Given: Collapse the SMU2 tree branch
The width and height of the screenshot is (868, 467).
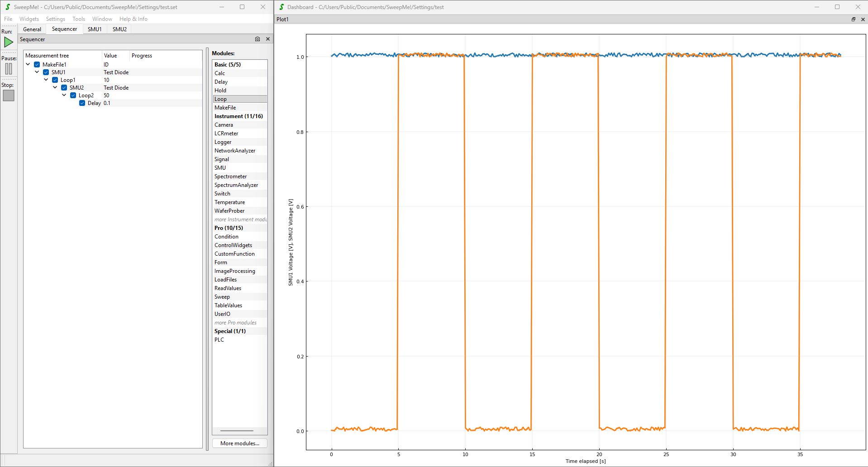Looking at the screenshot, I should 55,88.
